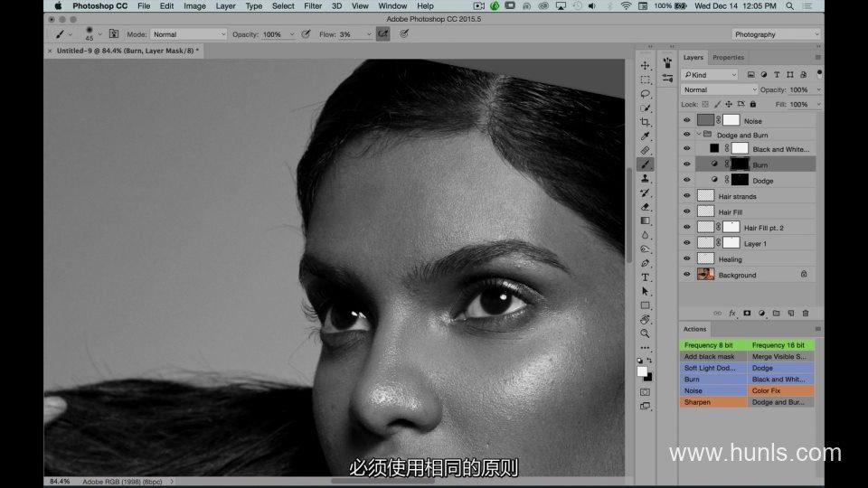Select the Rectangular Marquee tool

tap(645, 80)
